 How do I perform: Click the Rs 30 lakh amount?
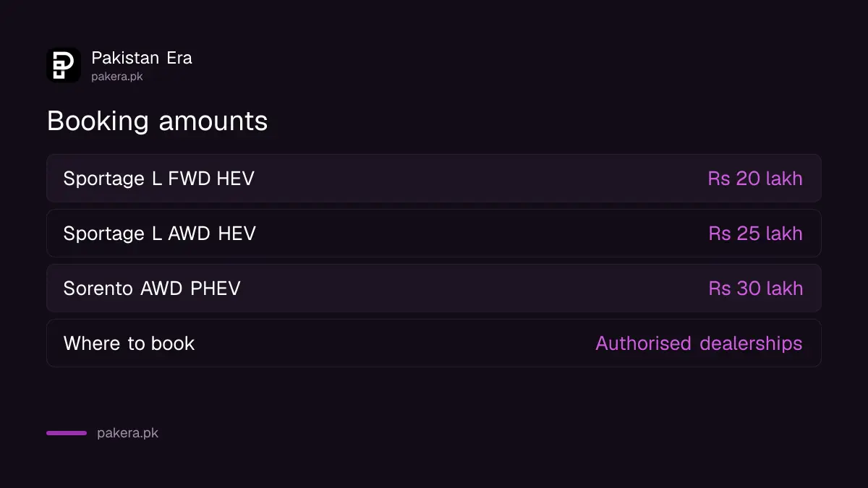(756, 288)
